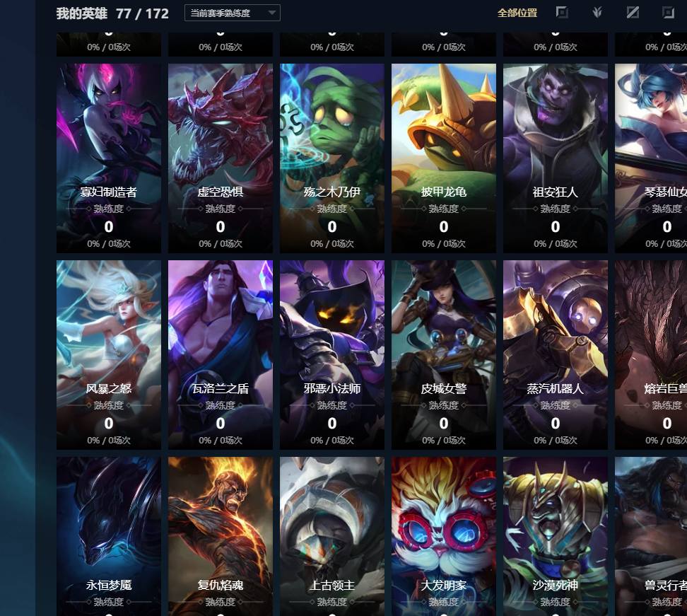
Task: Select the 沙漠死神 champion card
Action: coord(555,536)
